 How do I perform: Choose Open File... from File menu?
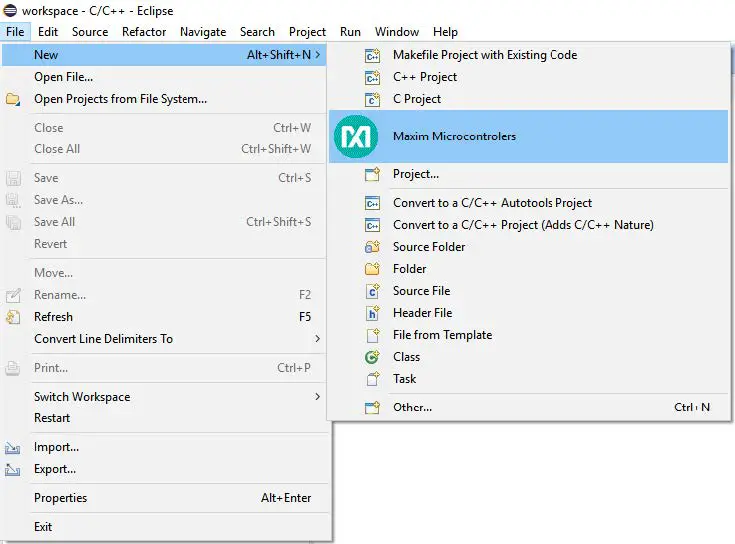[x=164, y=77]
